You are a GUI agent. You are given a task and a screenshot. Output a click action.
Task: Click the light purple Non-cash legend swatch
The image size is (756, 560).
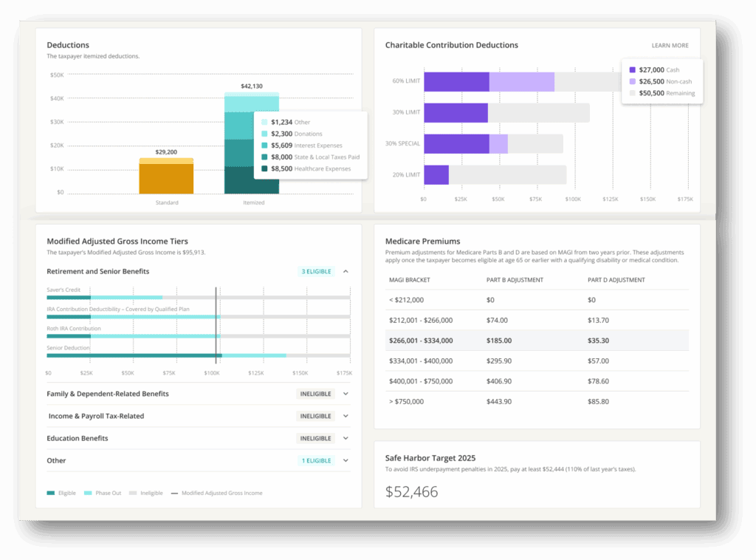[x=632, y=81]
